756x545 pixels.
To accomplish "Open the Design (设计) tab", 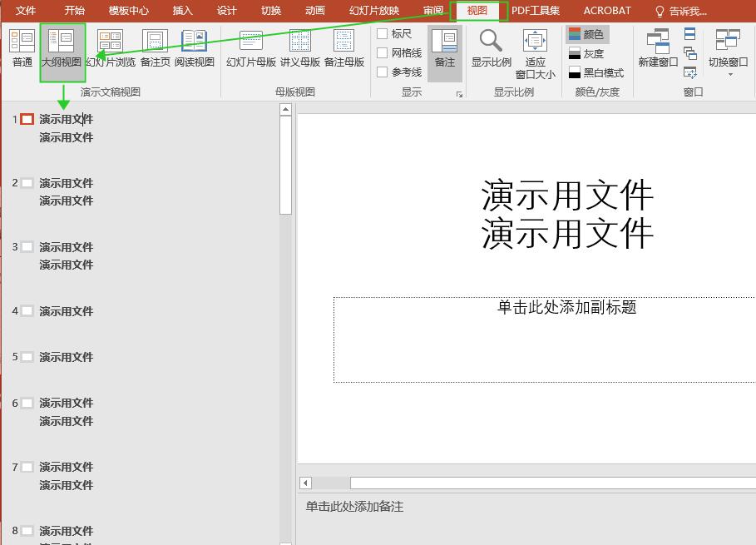I will tap(226, 11).
